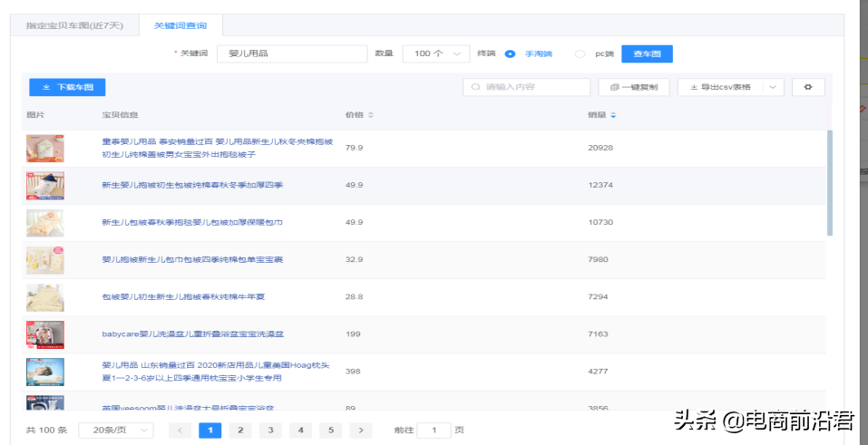Open the babycare婴儿洗澡盆 product link
Image resolution: width=868 pixels, height=445 pixels.
pos(192,334)
